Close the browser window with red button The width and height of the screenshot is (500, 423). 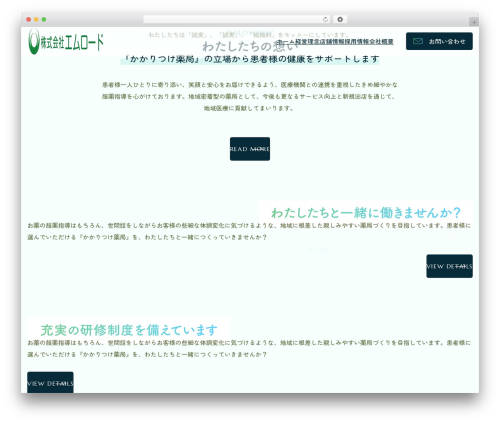tap(29, 20)
